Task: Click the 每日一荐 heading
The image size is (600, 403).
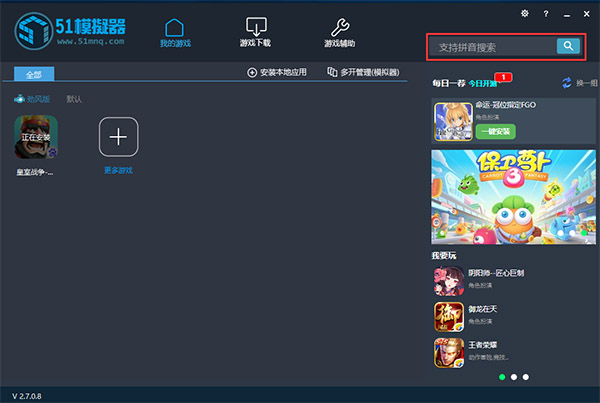Action: click(448, 83)
